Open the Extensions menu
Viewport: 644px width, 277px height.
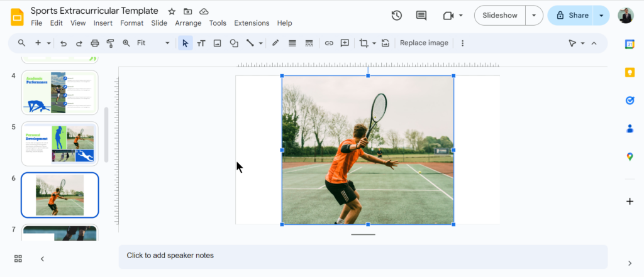pyautogui.click(x=252, y=23)
